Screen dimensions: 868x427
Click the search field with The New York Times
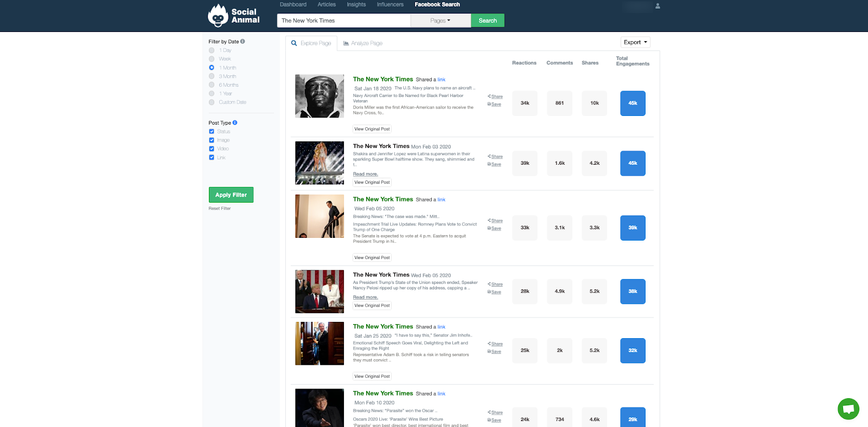(x=344, y=21)
